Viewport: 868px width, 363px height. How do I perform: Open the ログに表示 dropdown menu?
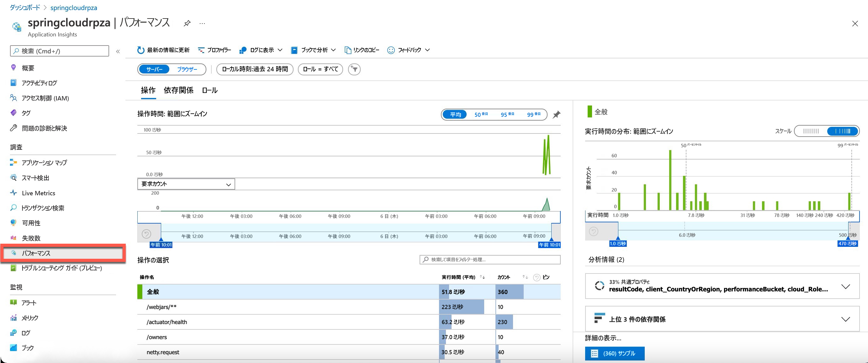[261, 50]
